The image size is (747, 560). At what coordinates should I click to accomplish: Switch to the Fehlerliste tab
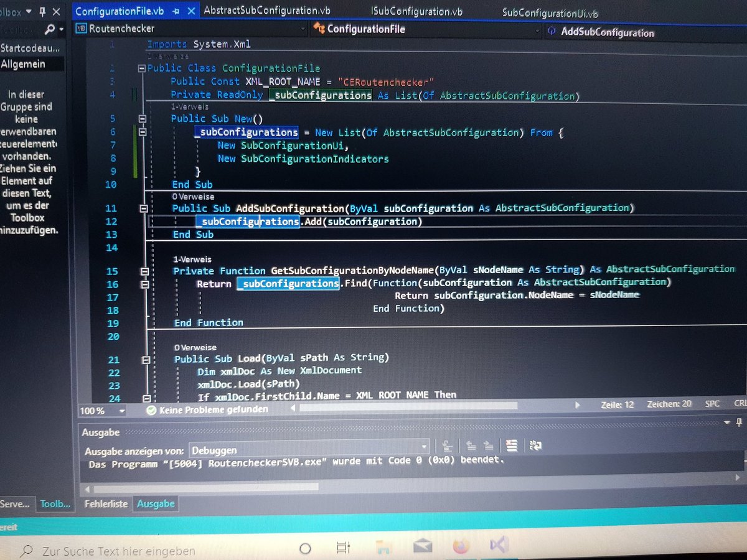click(106, 504)
